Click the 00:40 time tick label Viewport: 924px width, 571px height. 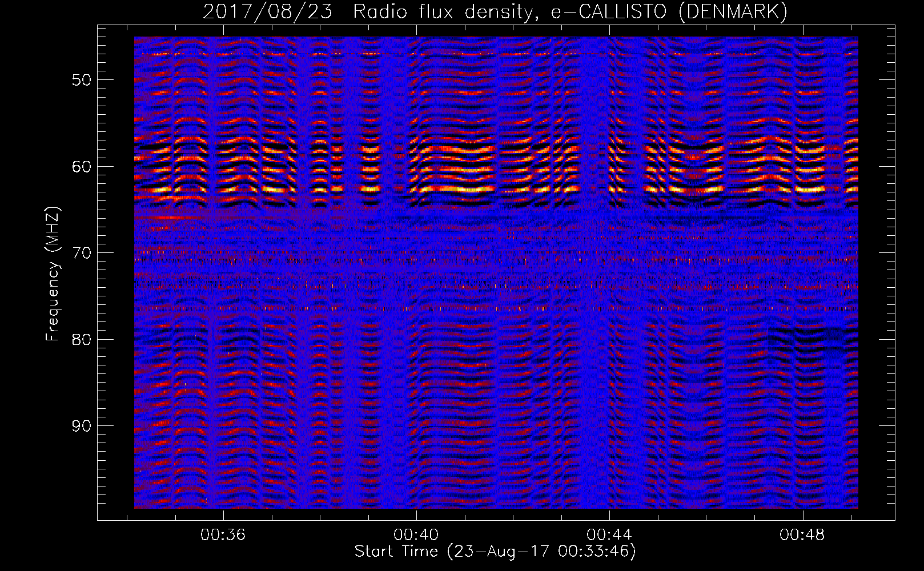point(416,535)
